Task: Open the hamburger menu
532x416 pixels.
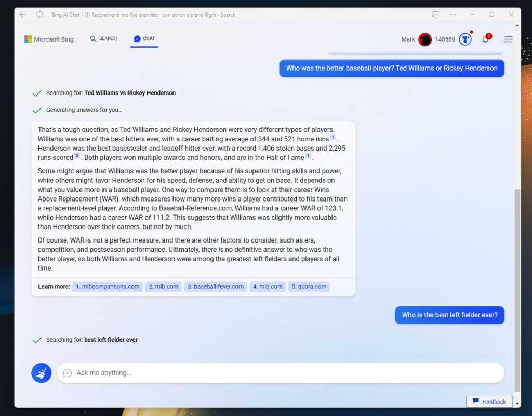Action: point(508,39)
